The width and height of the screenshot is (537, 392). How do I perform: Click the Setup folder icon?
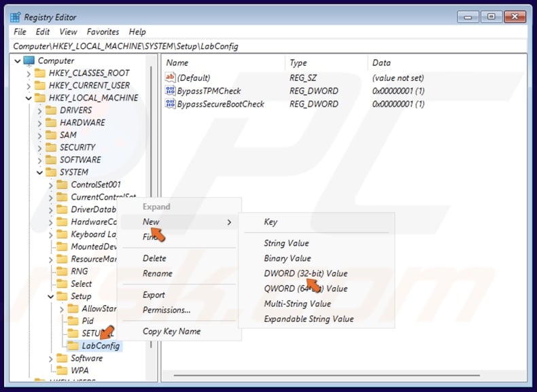(62, 296)
